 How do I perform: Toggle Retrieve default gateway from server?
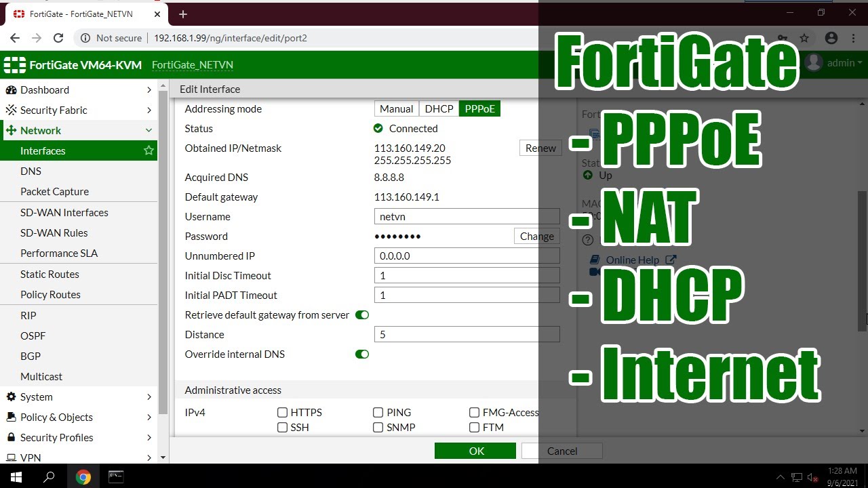click(x=362, y=315)
